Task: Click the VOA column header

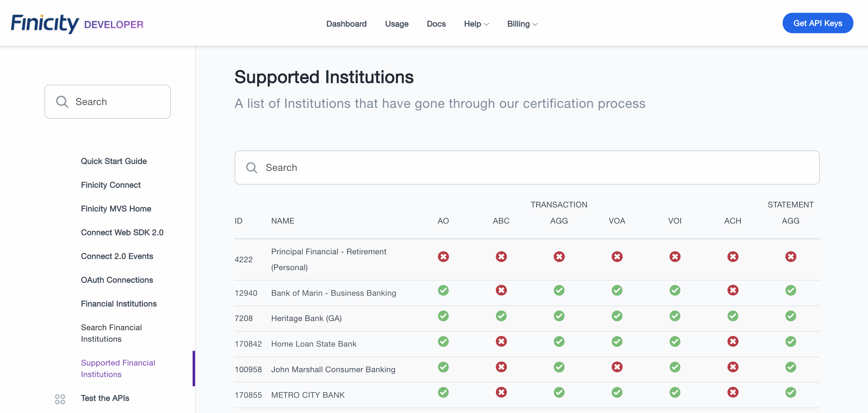Action: click(617, 221)
